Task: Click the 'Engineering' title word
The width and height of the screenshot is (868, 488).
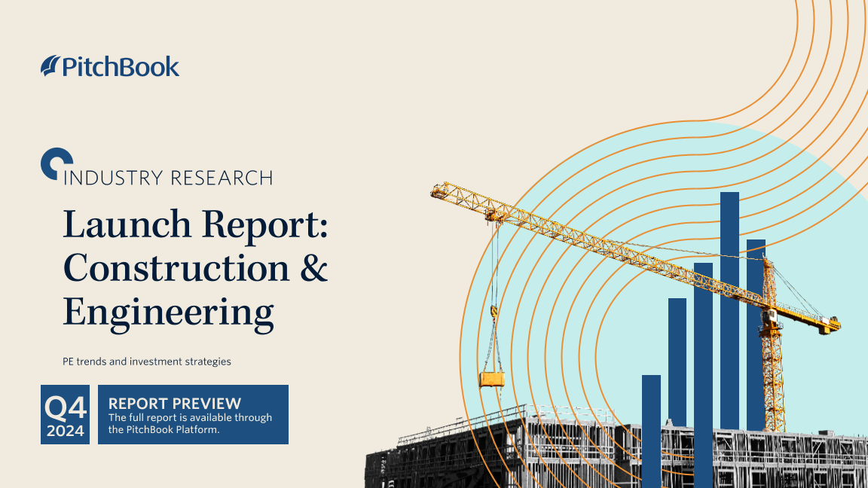Action: point(167,312)
